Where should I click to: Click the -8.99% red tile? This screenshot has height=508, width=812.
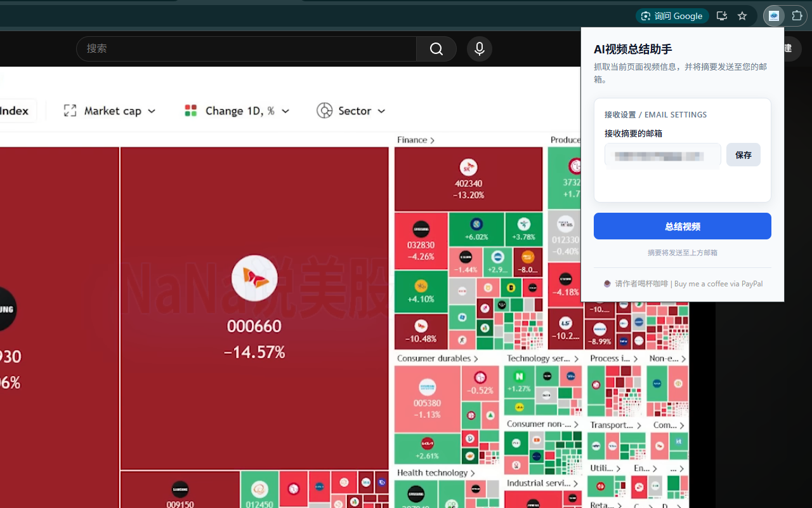(x=600, y=335)
